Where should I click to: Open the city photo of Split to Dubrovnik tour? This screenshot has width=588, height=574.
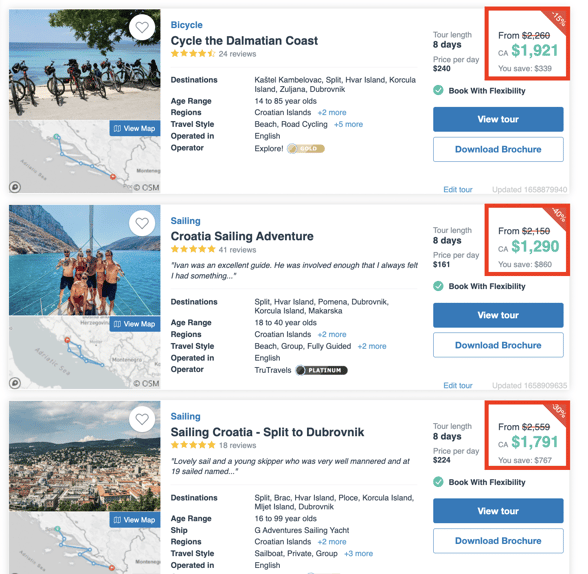85,456
